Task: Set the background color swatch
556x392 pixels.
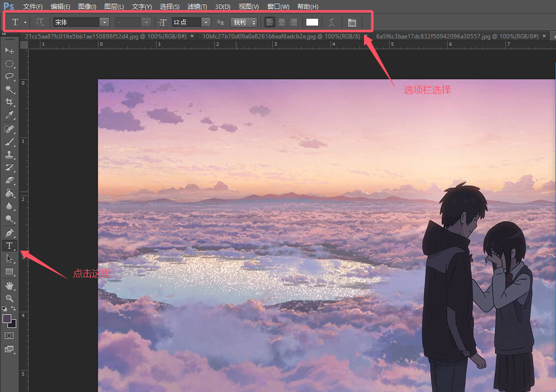Action: 13,325
